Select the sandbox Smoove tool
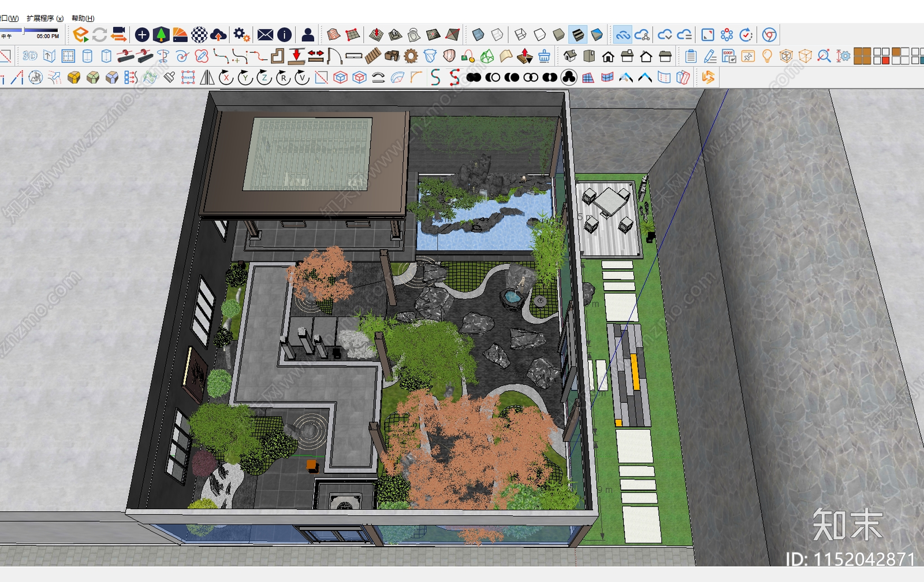The width and height of the screenshot is (924, 582). tap(376, 35)
